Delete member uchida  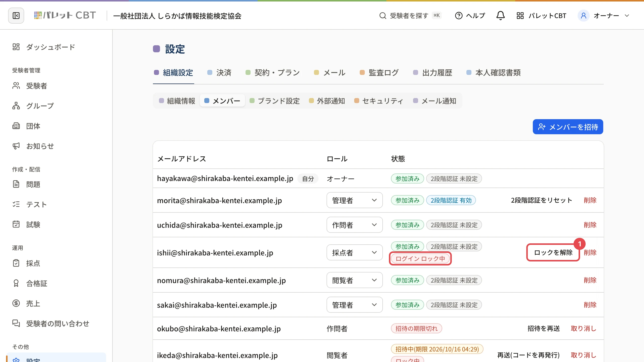point(590,225)
